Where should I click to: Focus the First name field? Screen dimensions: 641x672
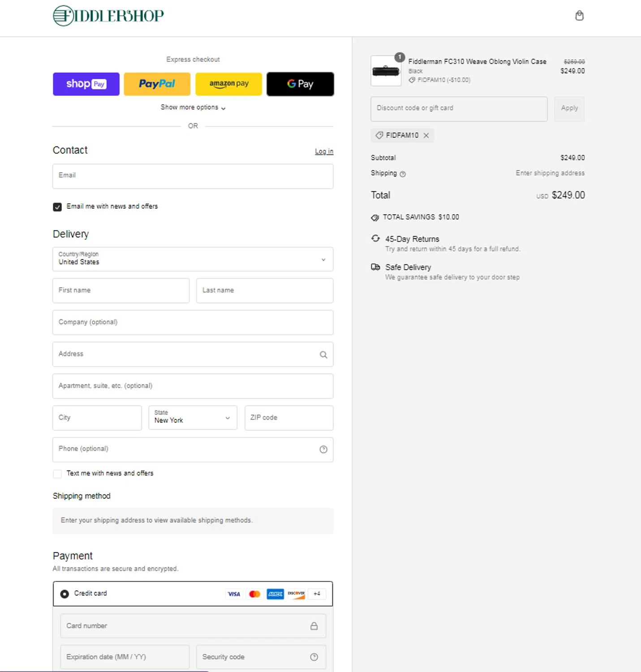[x=121, y=291]
